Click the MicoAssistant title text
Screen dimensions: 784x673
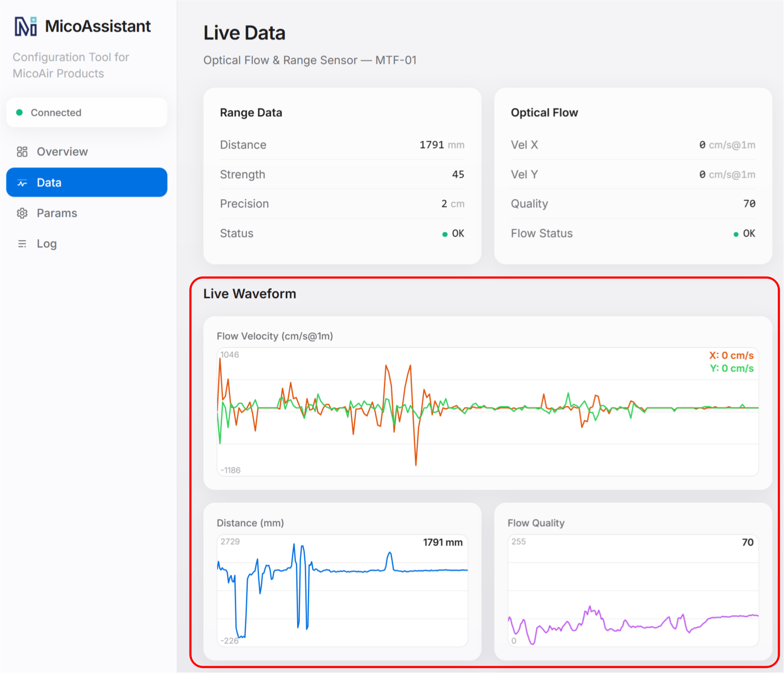click(x=98, y=26)
